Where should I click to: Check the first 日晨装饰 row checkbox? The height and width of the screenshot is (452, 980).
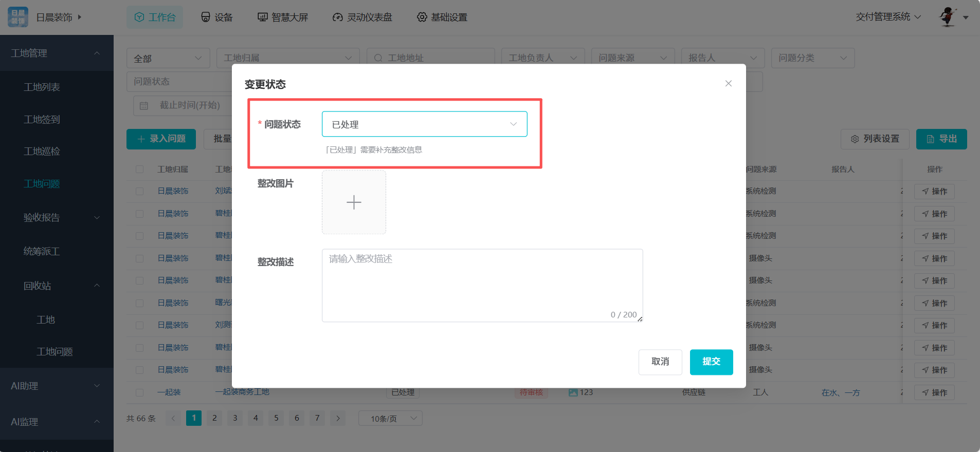click(140, 191)
